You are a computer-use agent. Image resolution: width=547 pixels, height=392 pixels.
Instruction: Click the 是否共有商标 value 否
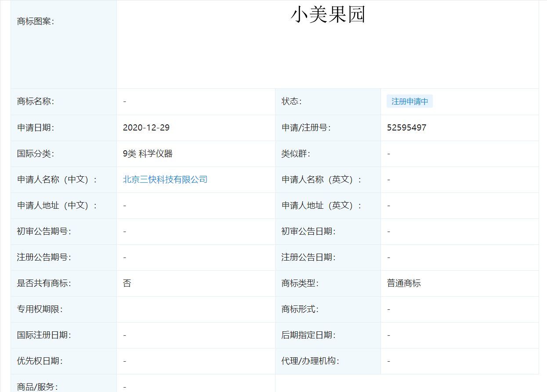[x=127, y=283]
